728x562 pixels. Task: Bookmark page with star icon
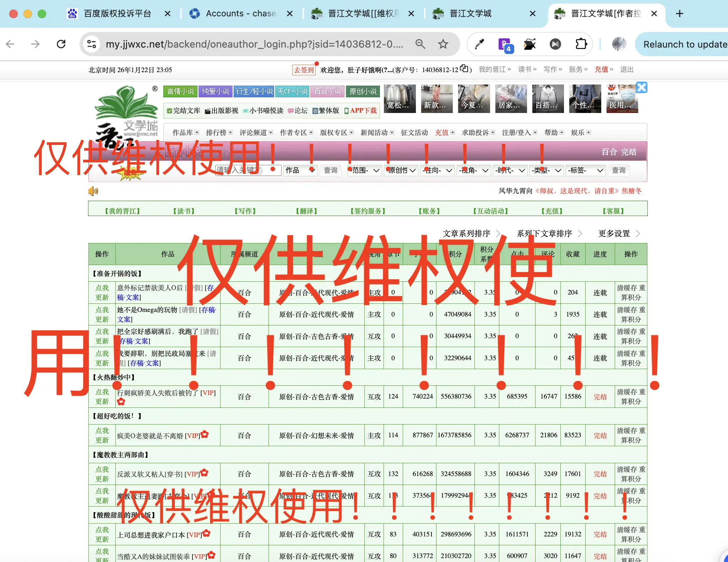click(x=443, y=44)
